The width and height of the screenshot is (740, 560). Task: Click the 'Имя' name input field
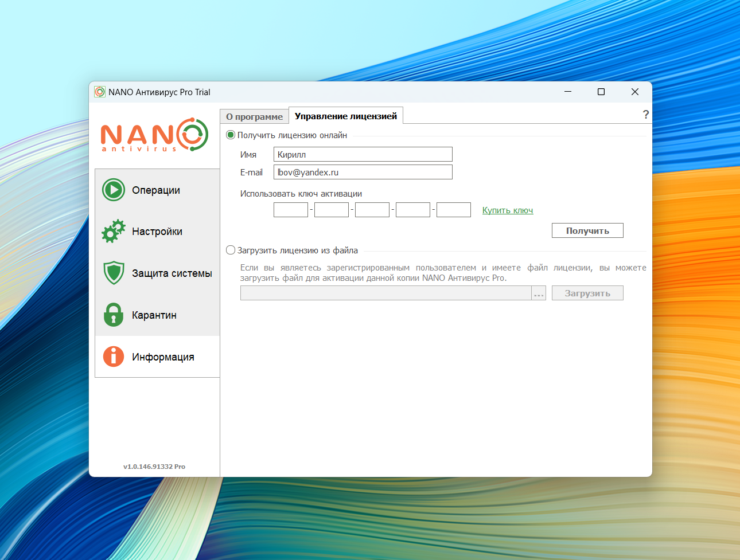[363, 154]
